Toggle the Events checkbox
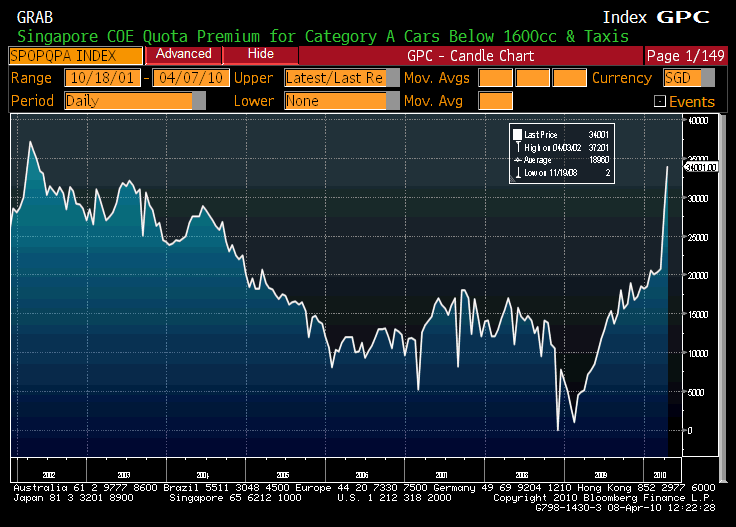Image resolution: width=736 pixels, height=527 pixels. pos(659,101)
